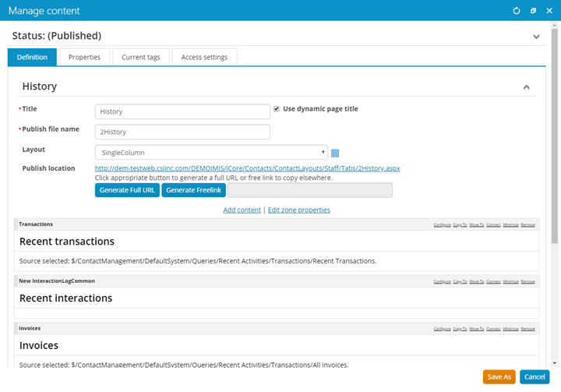Collapse the History panel with the chevron
561x392 pixels.
tap(527, 87)
